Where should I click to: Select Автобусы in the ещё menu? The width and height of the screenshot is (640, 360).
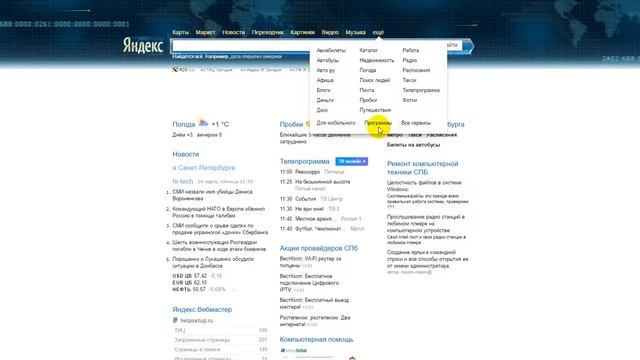coord(328,60)
